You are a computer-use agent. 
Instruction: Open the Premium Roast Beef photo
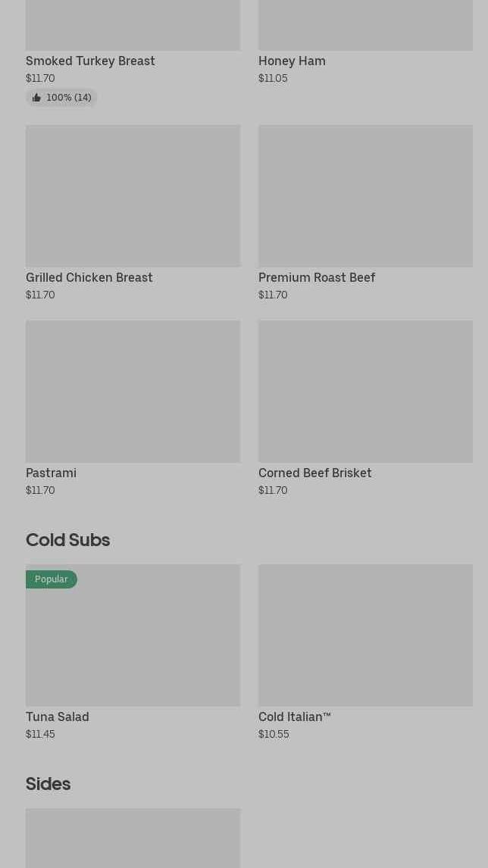point(365,195)
